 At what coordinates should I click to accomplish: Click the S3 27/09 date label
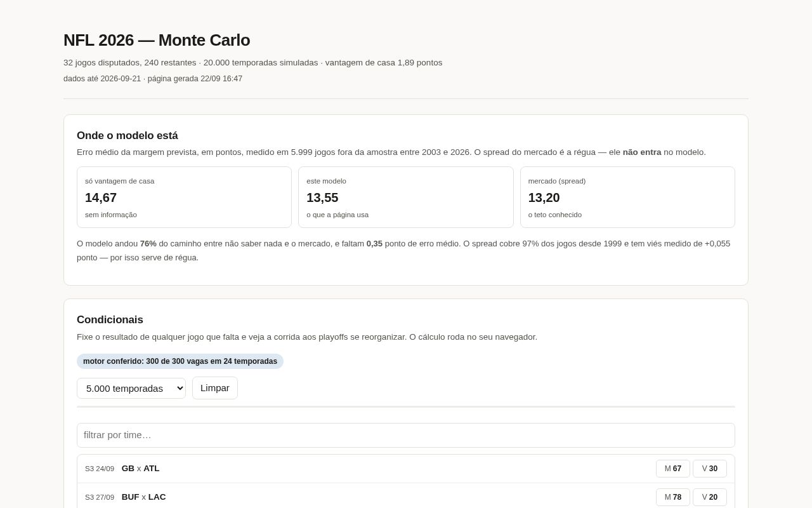(100, 497)
